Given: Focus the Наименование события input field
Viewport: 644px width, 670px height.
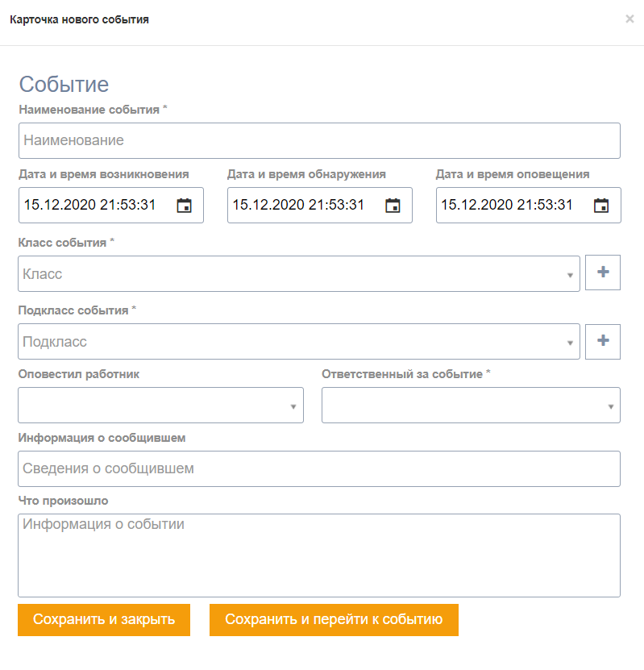Looking at the screenshot, I should 319,140.
